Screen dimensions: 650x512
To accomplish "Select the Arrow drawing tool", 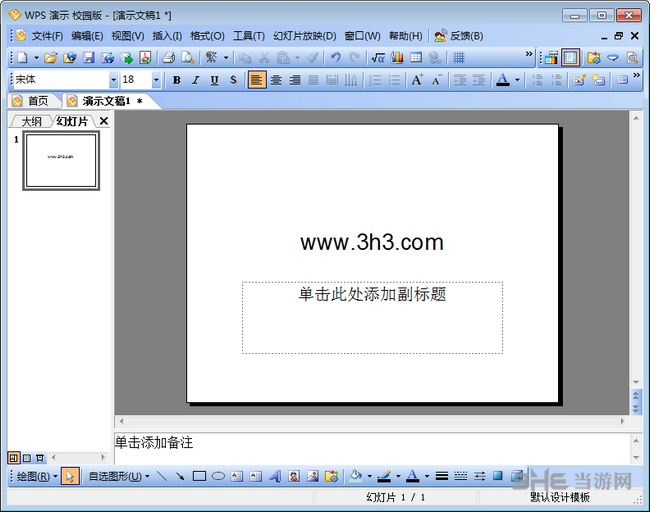I will pos(180,476).
